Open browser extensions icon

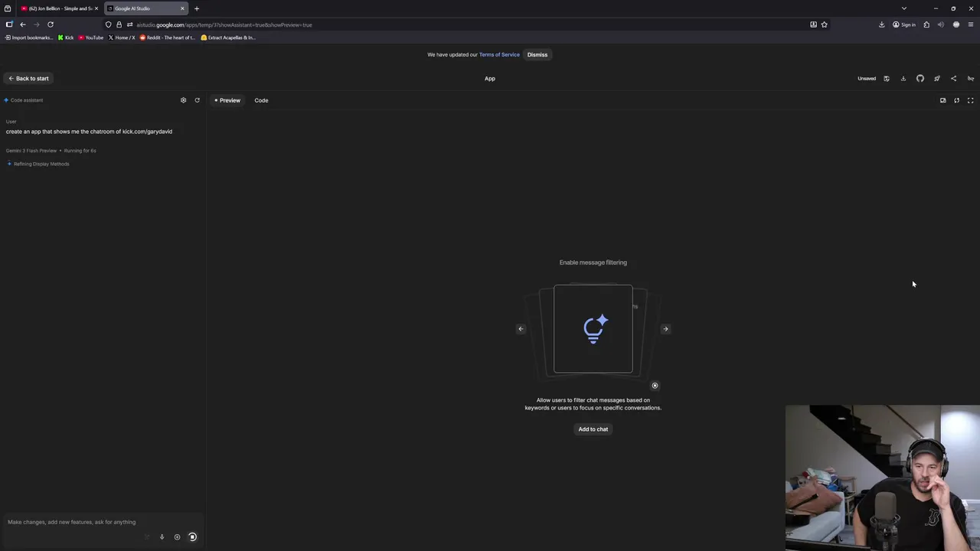[926, 24]
